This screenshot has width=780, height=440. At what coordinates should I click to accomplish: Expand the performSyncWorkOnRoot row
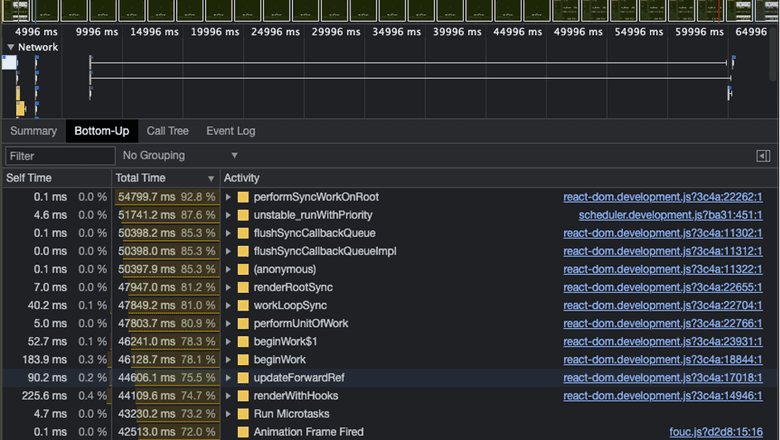click(x=229, y=197)
